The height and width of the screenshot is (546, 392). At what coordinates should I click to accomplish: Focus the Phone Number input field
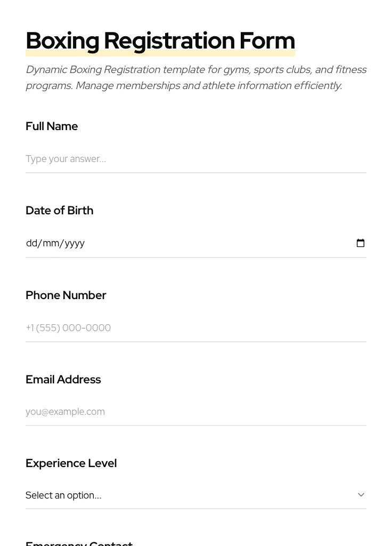point(195,327)
